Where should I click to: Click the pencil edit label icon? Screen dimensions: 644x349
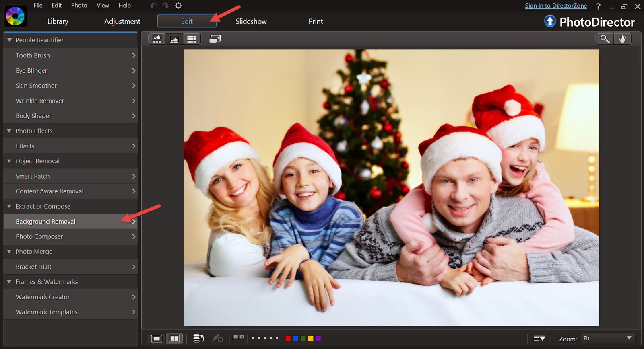(217, 338)
